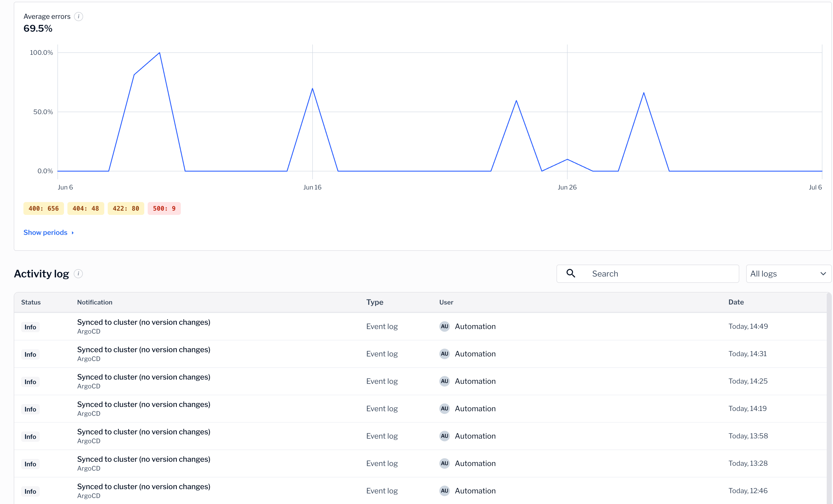Screen dimensions: 833x504
Task: Open the Synced to cluster notification at 13:28
Action: tap(144, 459)
